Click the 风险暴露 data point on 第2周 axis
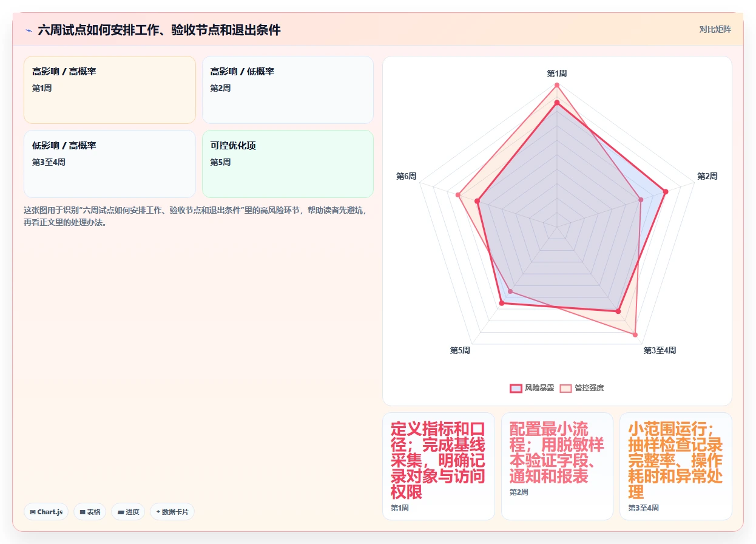 click(x=665, y=192)
